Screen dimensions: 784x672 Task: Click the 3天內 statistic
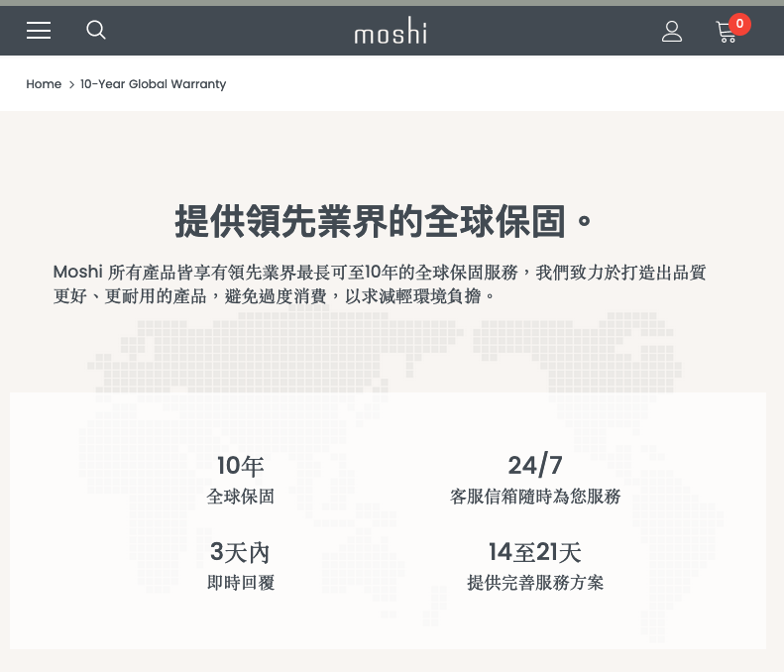coord(241,552)
